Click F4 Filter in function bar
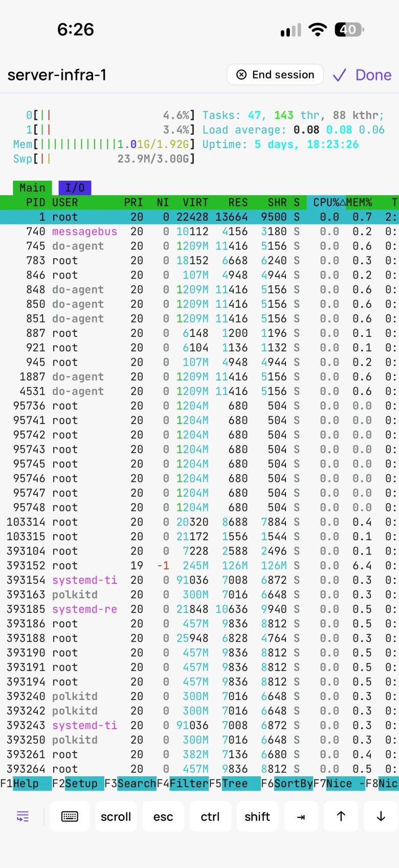The height and width of the screenshot is (868, 399). (183, 784)
